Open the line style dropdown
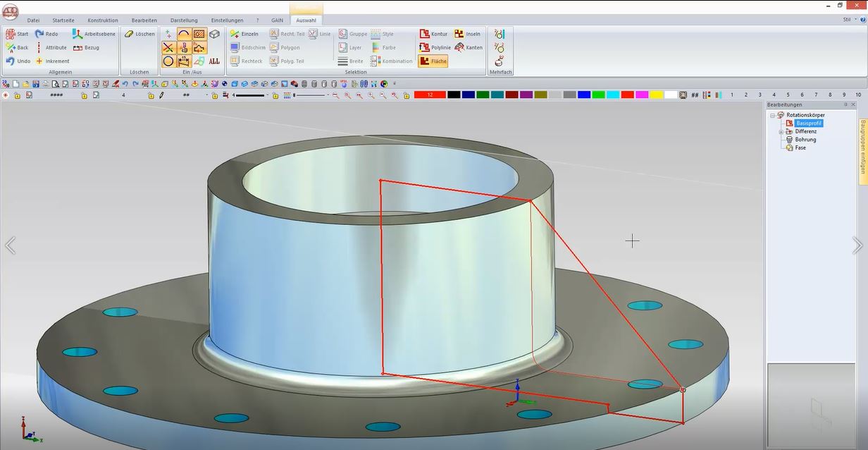This screenshot has width=868, height=450. [267, 95]
